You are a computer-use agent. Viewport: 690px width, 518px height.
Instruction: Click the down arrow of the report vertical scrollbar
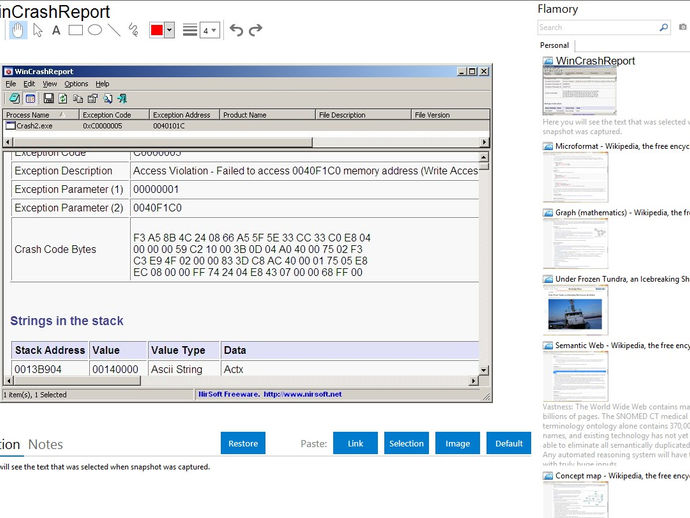483,370
